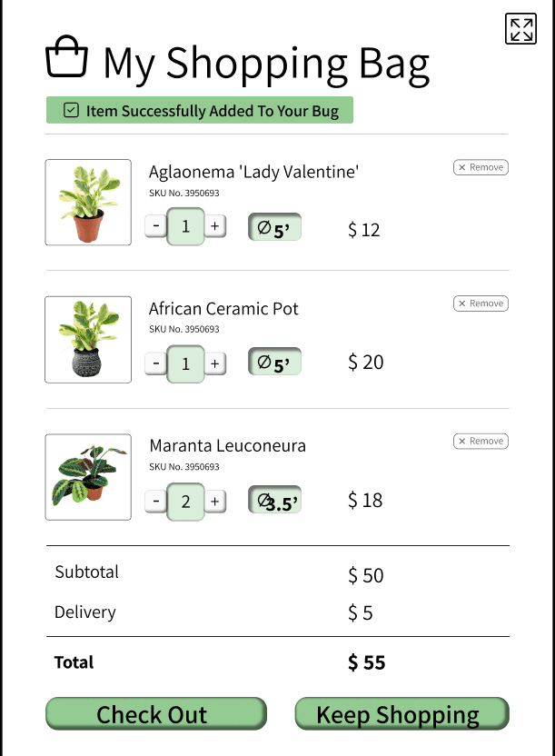The width and height of the screenshot is (555, 756).
Task: Open the 5' size selector for African Ceramic Pot
Action: pyautogui.click(x=274, y=361)
